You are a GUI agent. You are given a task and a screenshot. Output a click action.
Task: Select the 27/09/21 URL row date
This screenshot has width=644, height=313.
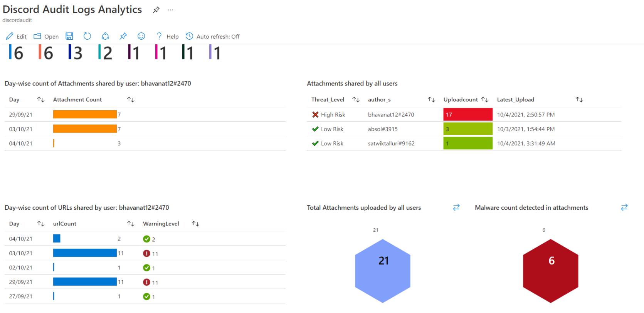(x=21, y=296)
